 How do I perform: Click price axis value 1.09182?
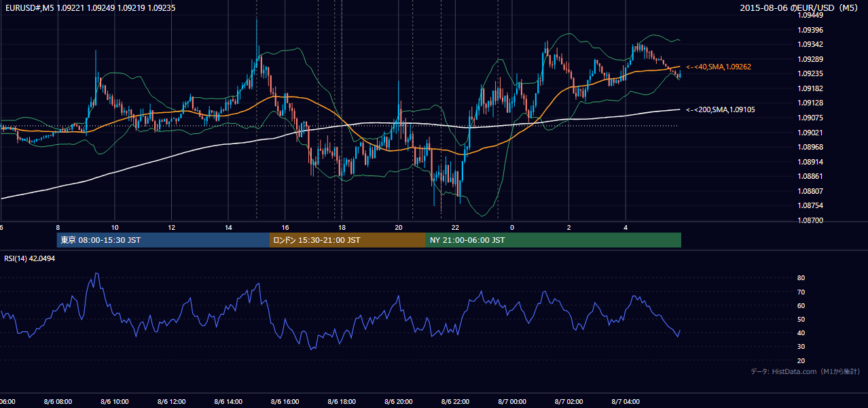[810, 88]
